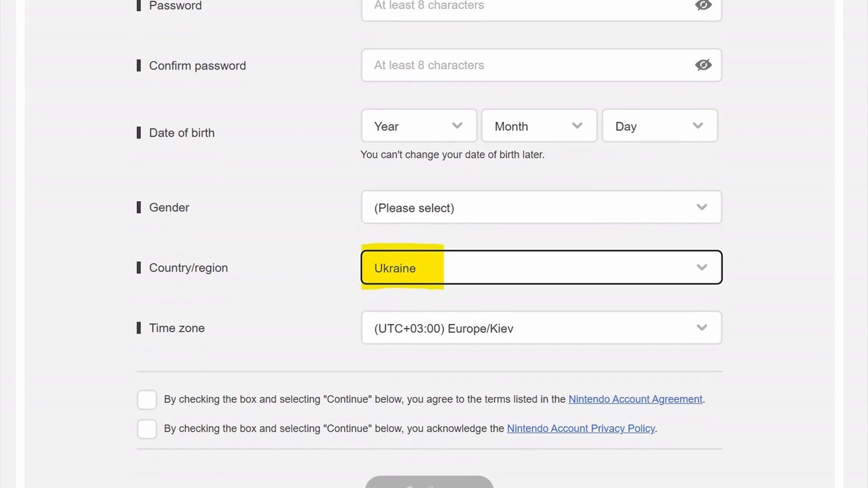
Task: Open the Day dropdown
Action: click(x=660, y=126)
